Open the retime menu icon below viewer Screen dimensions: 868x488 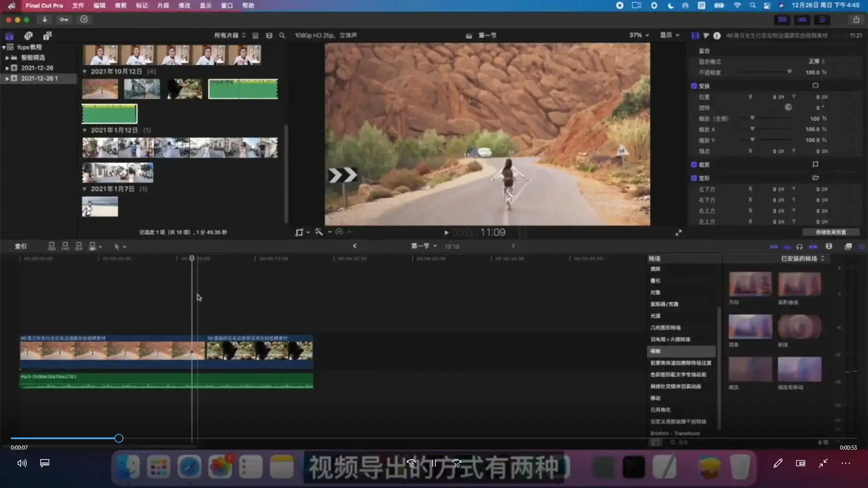point(340,232)
